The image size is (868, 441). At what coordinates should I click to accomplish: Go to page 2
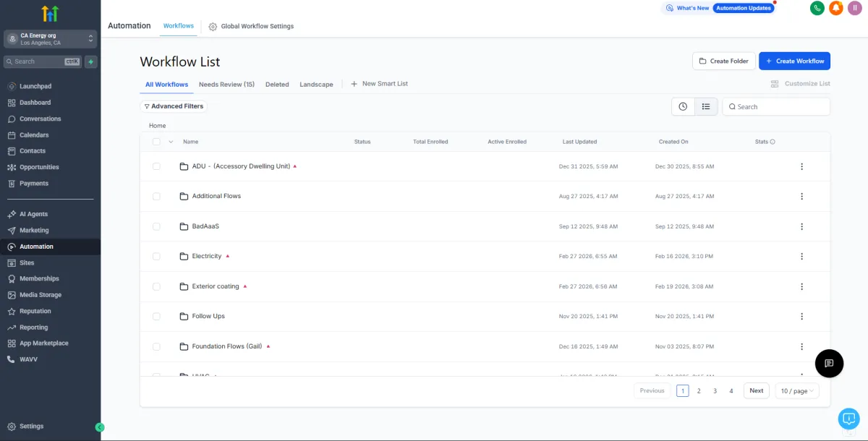(x=699, y=390)
